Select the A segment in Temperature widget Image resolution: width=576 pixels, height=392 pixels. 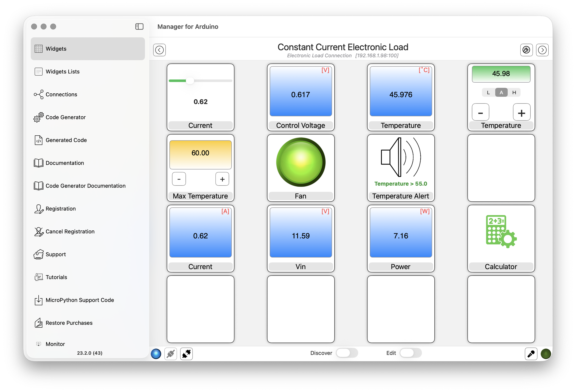[x=501, y=92]
